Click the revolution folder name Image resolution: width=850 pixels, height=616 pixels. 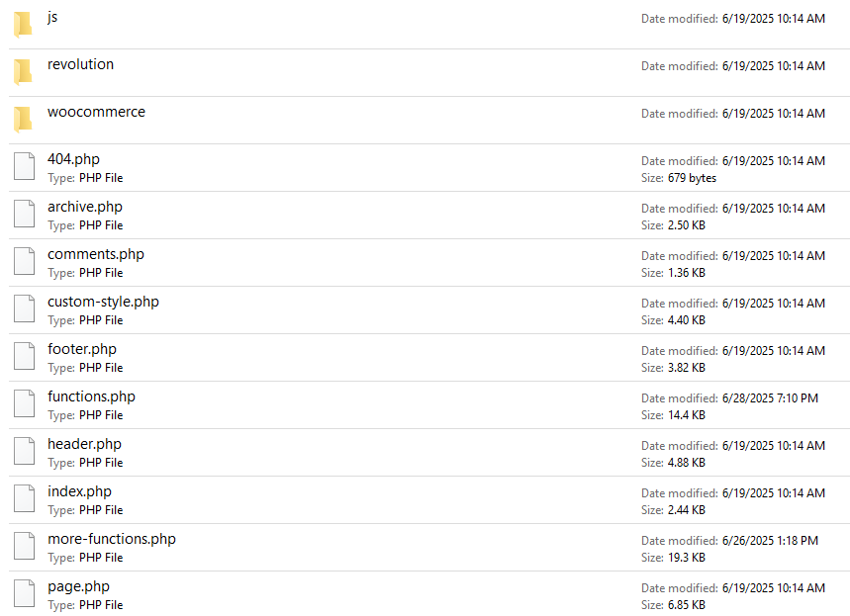click(80, 64)
